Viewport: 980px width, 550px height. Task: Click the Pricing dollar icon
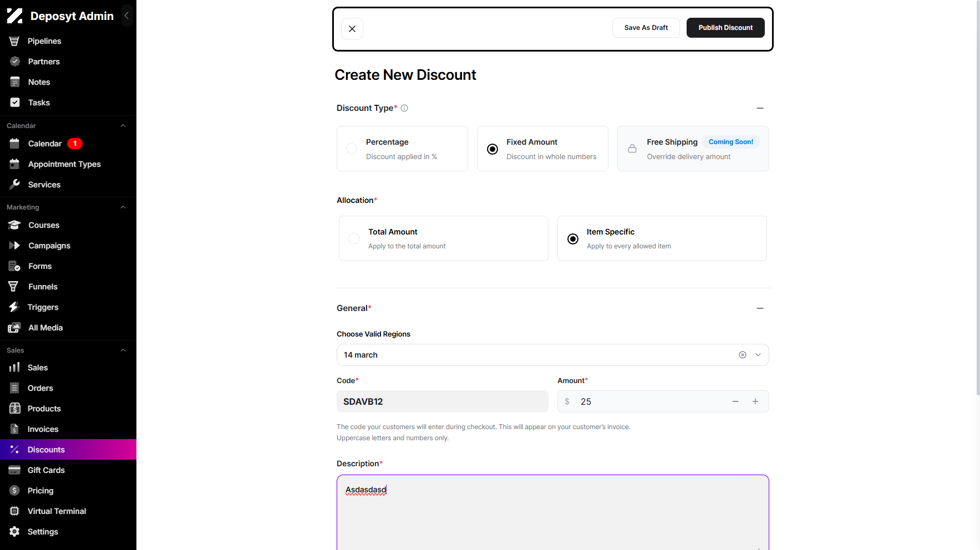[x=14, y=491]
